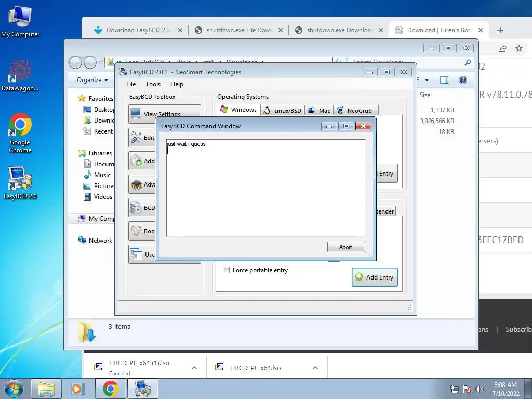Select the Download EasyBCD 2.0 Chrome tab
Viewport: 532px width, 399px height.
137,30
